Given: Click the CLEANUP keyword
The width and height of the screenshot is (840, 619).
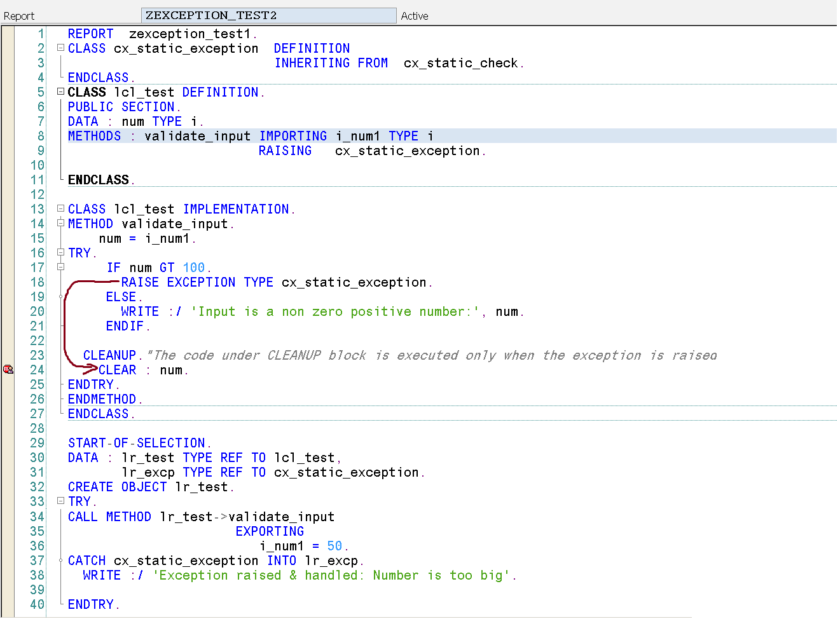Looking at the screenshot, I should tap(110, 355).
